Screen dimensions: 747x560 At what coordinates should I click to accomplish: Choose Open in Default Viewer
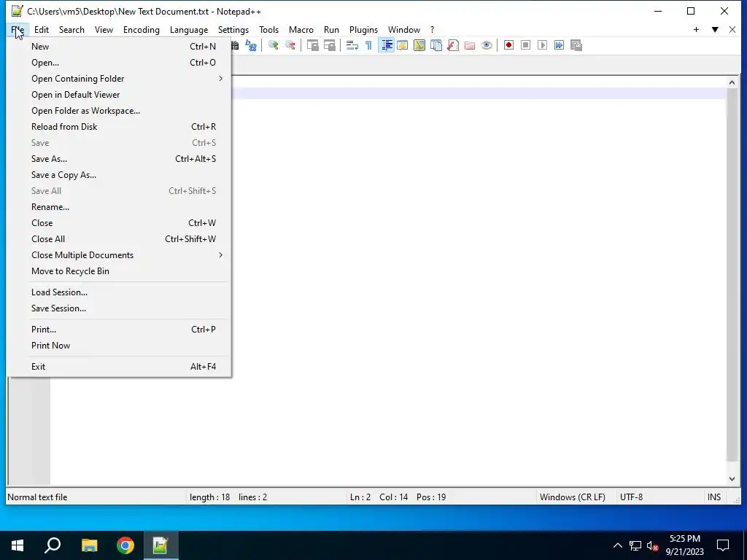[x=119, y=95]
